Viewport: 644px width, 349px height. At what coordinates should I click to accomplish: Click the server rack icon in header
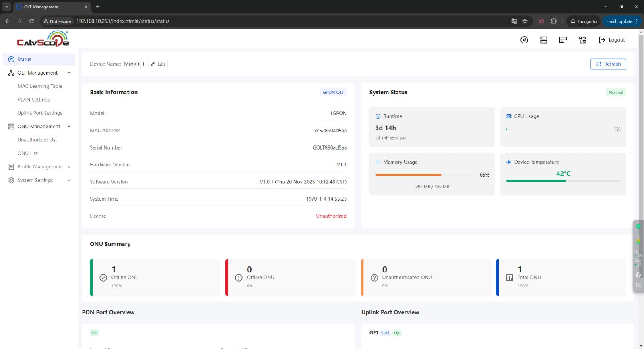pos(543,40)
